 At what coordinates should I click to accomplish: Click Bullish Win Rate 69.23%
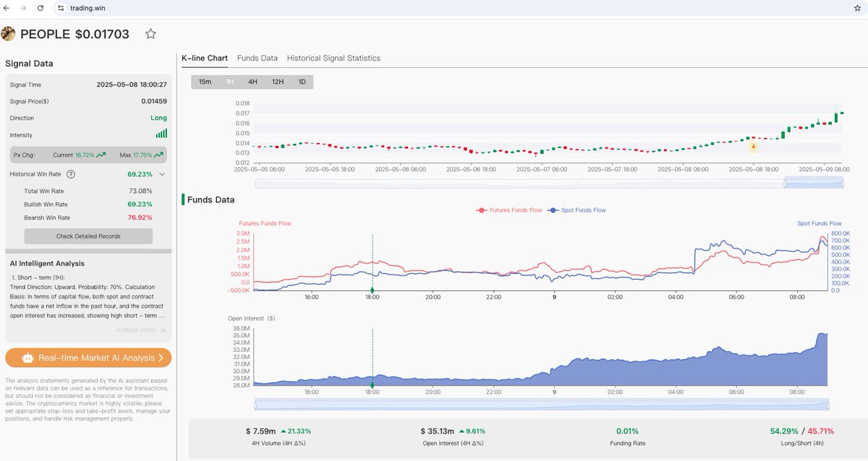click(x=140, y=204)
